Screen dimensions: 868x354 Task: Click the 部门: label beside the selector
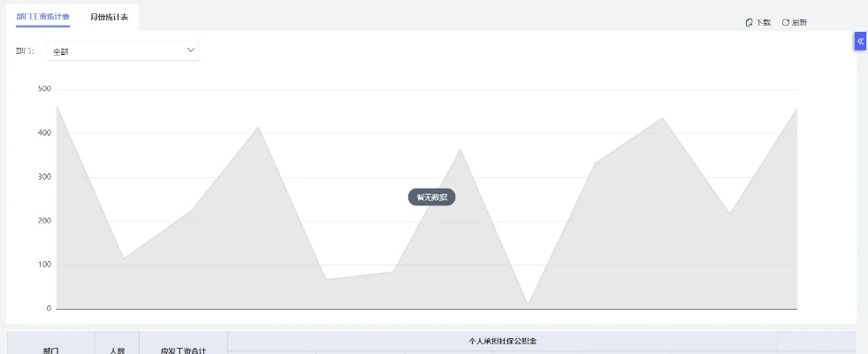25,51
